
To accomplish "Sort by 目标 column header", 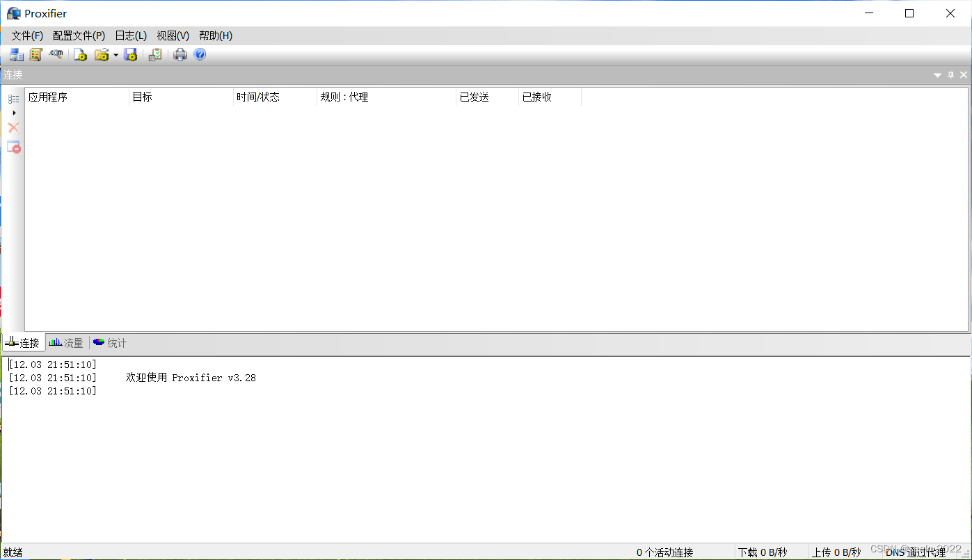I will click(x=182, y=97).
